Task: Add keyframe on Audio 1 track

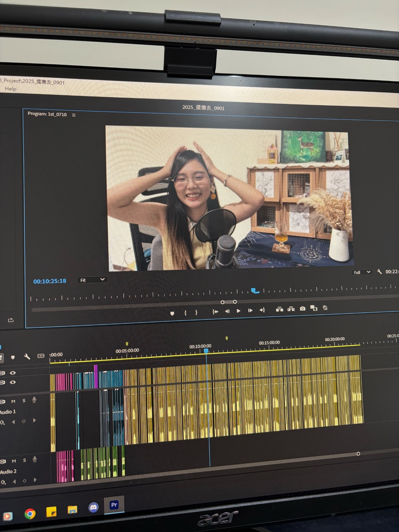Action: (x=24, y=421)
